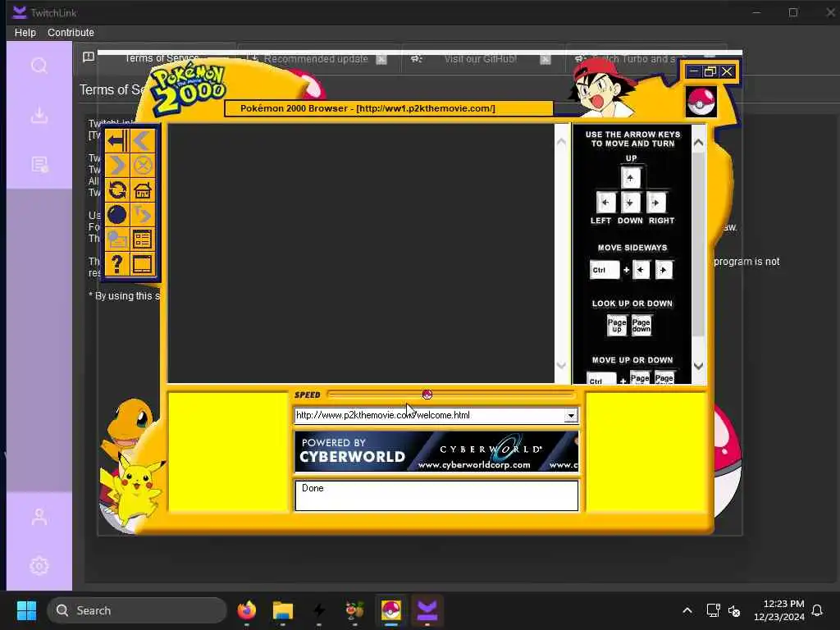The width and height of the screenshot is (840, 630).
Task: Go to Home via the house icon
Action: click(x=142, y=190)
